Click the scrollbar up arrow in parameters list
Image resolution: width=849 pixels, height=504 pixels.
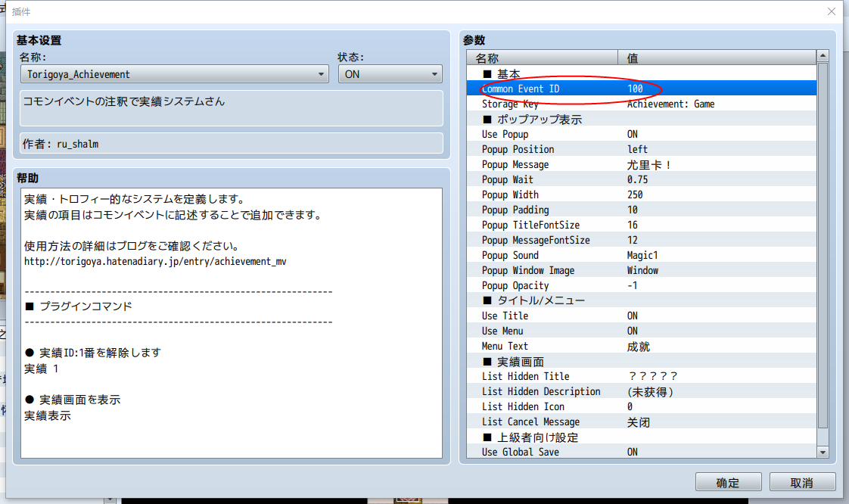click(x=823, y=56)
